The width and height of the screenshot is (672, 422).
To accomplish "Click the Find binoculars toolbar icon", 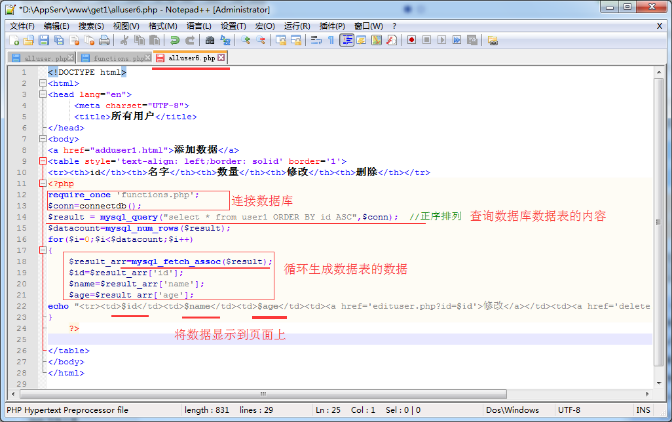I will 210,40.
